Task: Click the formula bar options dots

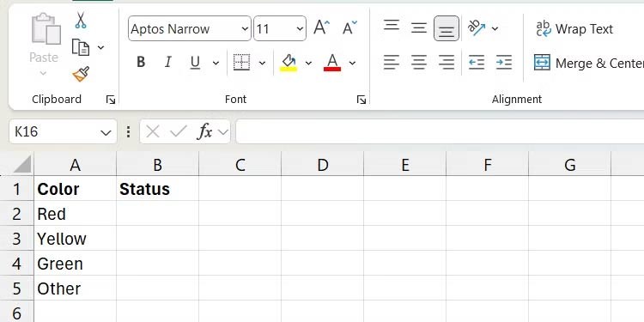Action: [x=129, y=132]
